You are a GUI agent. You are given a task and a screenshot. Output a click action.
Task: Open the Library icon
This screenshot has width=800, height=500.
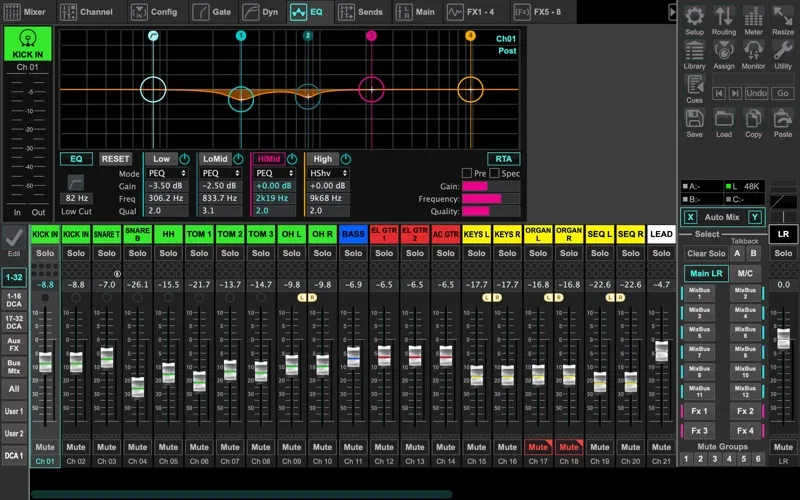pos(694,55)
